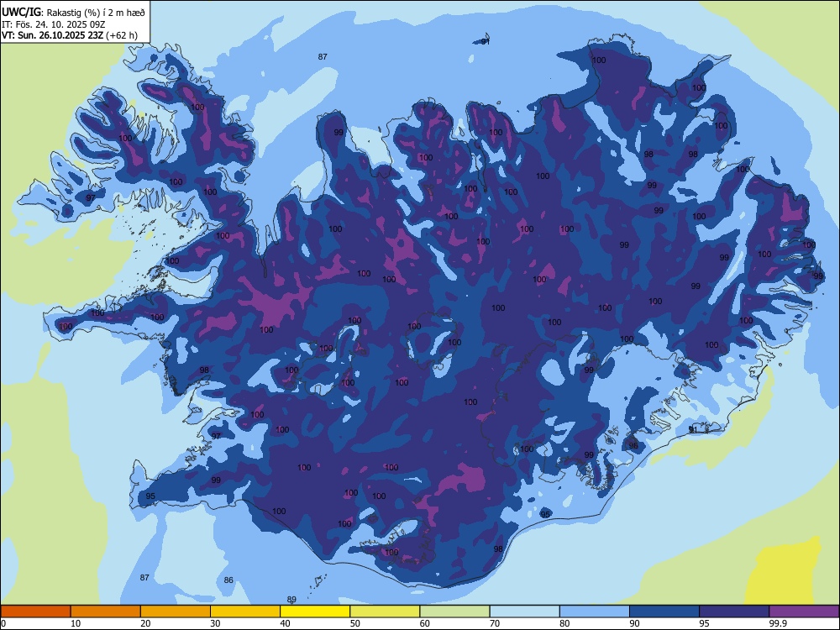This screenshot has width=840, height=630.
Task: Click the "70" tick label on the color scale
Action: pos(495,623)
